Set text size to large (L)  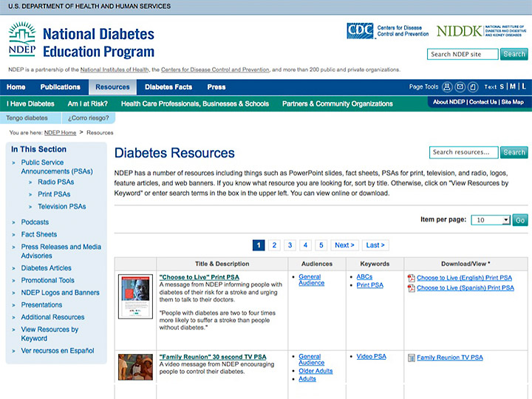[524, 86]
